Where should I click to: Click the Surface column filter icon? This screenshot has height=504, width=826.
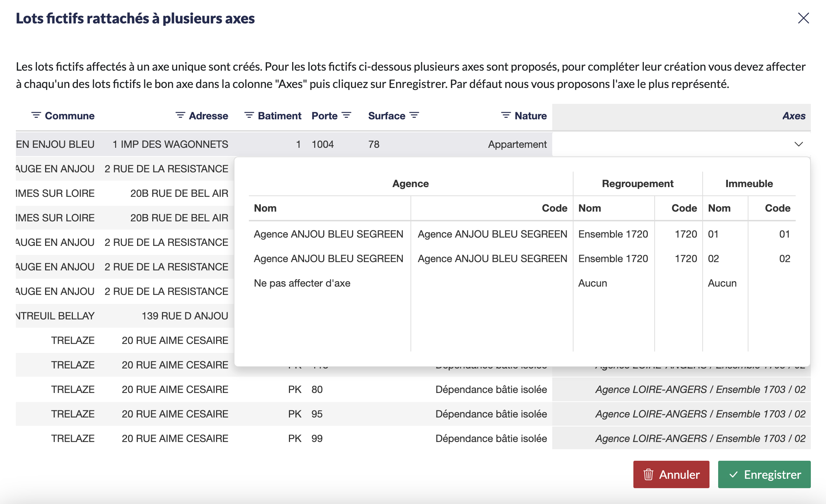[414, 115]
